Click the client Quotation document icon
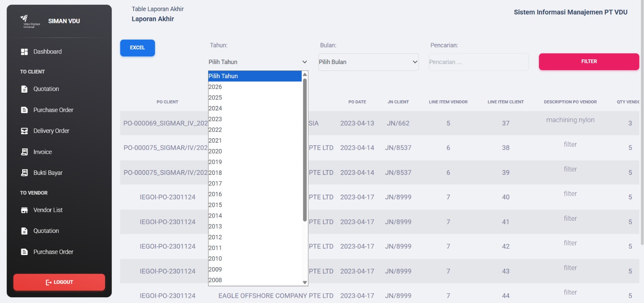Image resolution: width=644 pixels, height=303 pixels. click(x=24, y=89)
